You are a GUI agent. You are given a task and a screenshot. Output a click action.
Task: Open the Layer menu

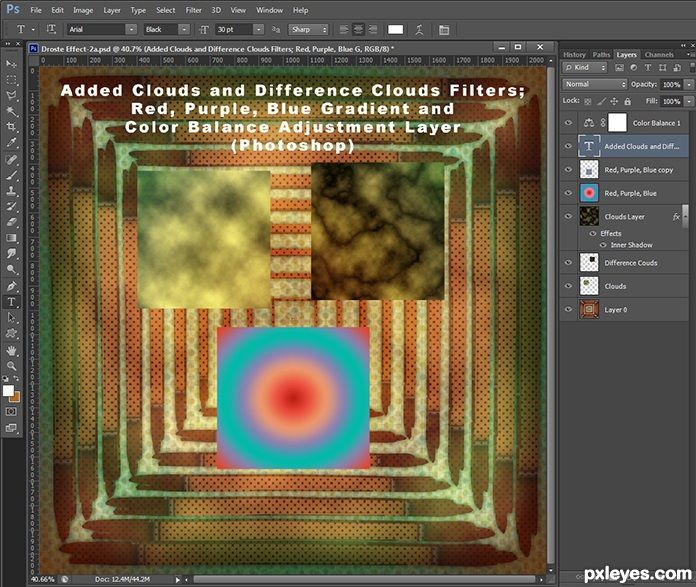click(x=112, y=10)
